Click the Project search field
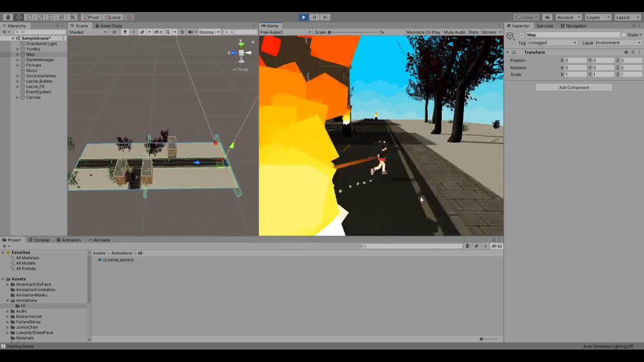 point(413,246)
